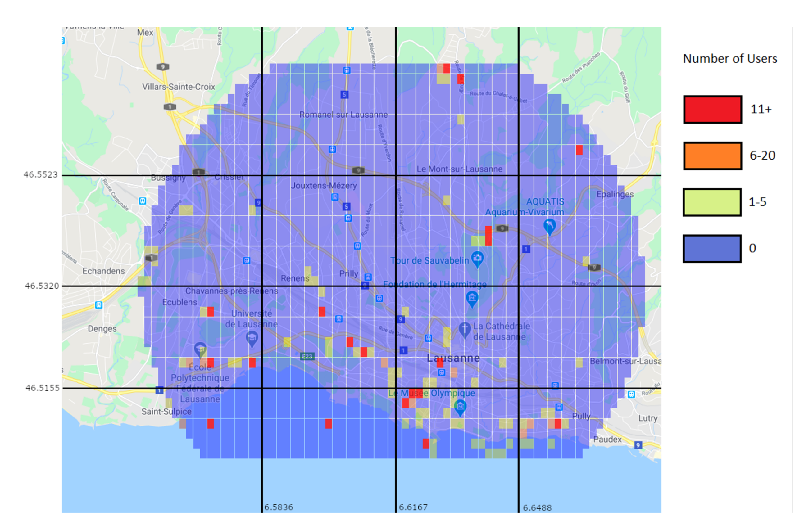This screenshot has height=532, width=795.
Task: Click the 46.5320 latitude axis label
Action: [42, 286]
